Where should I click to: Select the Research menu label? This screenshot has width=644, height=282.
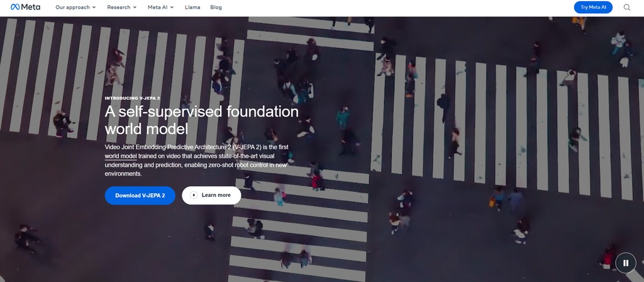pyautogui.click(x=118, y=8)
